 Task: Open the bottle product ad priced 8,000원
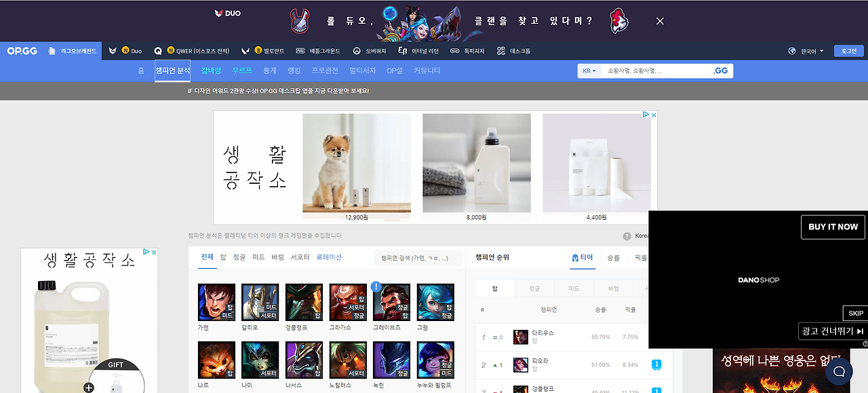[x=477, y=168]
